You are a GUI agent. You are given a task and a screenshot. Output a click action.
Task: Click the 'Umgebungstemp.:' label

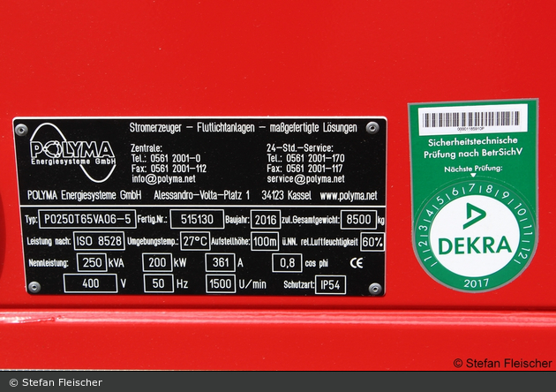(x=153, y=242)
